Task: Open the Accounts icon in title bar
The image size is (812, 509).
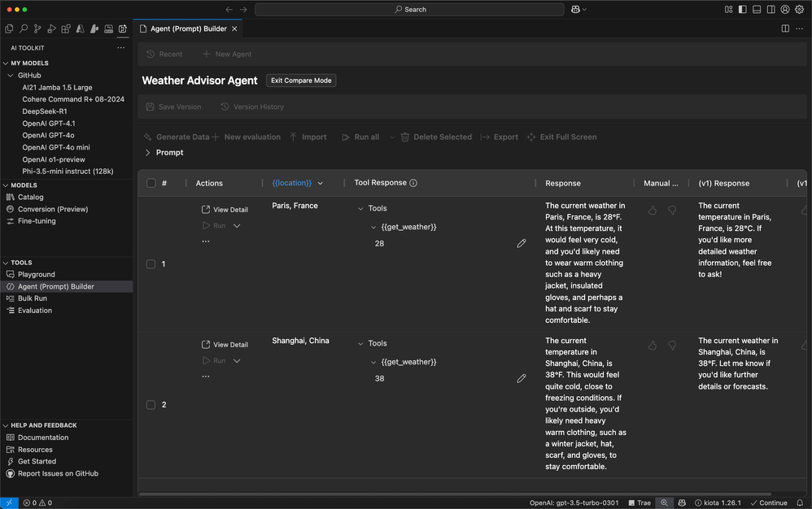Action: click(785, 9)
